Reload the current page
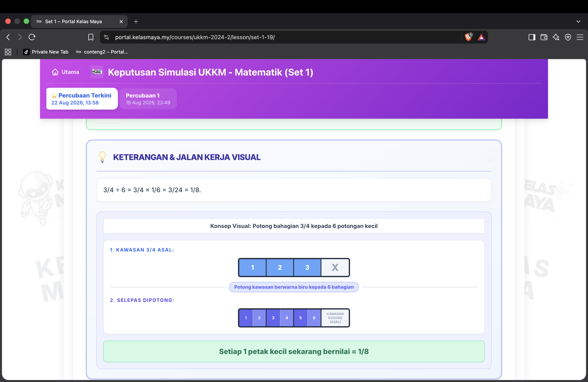 click(32, 37)
